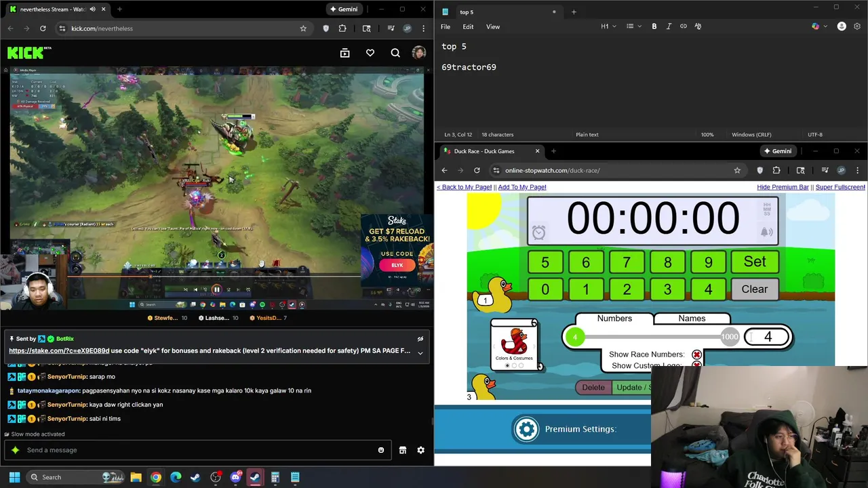
Task: Click the Stake 'USE CODE ELYK' ad banner
Action: pos(397,252)
